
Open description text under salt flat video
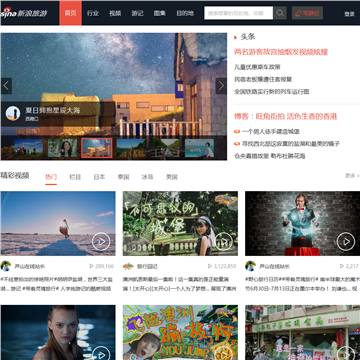tap(57, 284)
